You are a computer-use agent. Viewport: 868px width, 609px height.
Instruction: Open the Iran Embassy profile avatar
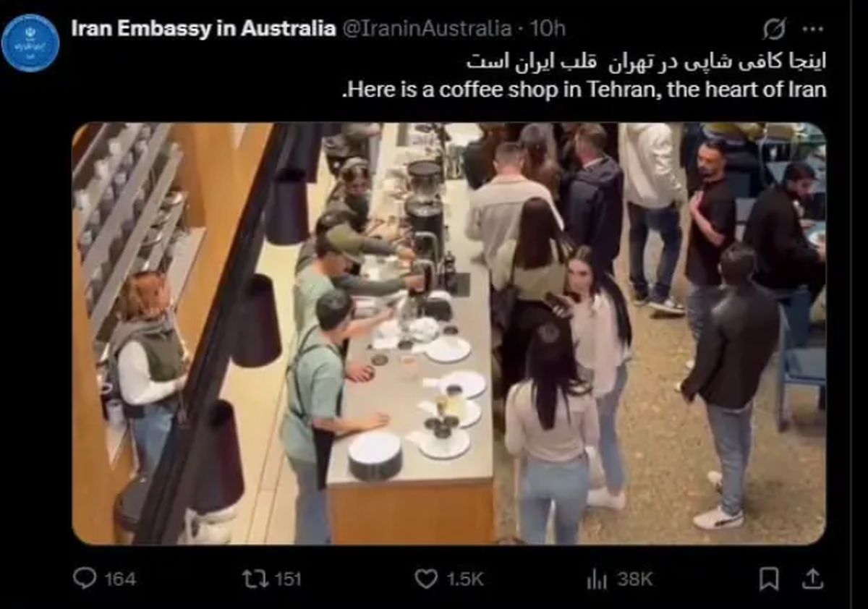click(30, 42)
